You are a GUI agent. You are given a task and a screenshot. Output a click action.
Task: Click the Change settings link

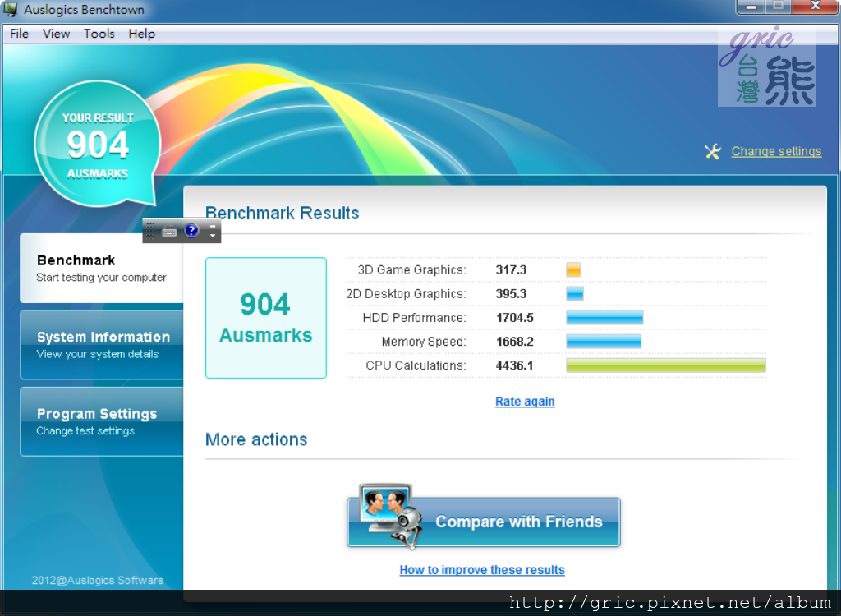point(776,152)
